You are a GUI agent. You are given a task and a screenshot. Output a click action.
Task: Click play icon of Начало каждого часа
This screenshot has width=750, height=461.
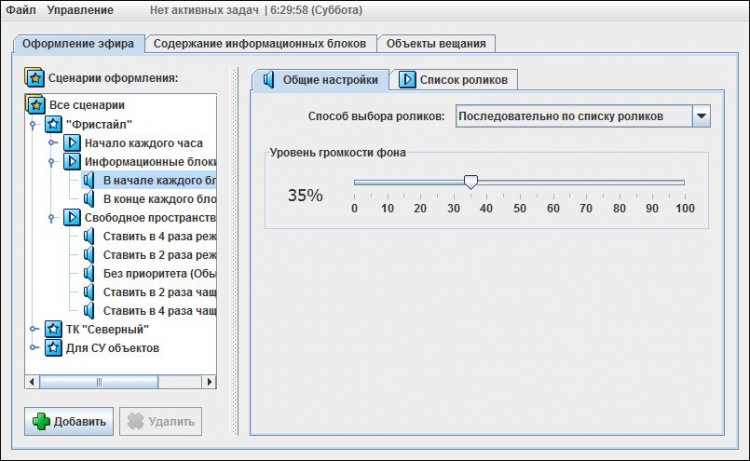click(72, 143)
